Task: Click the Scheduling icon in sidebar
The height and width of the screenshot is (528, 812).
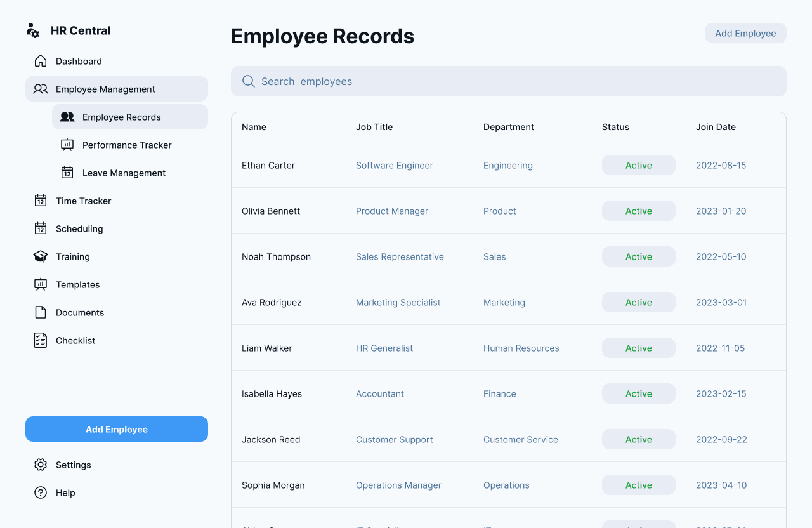Action: [x=41, y=228]
